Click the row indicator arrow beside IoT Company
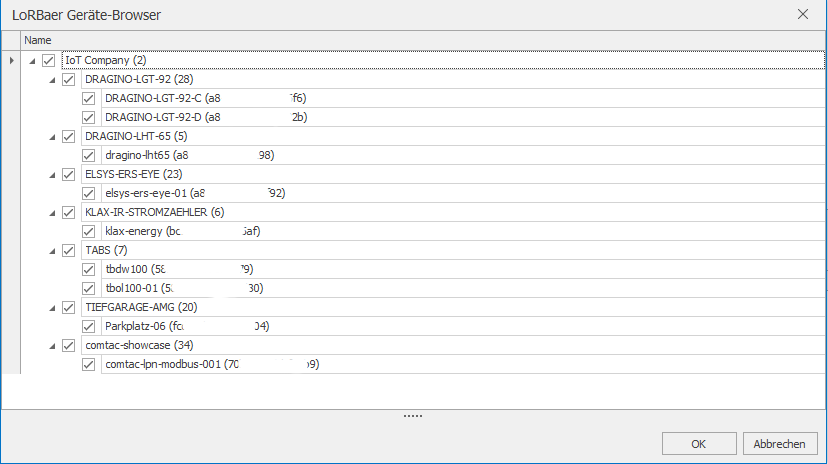The image size is (828, 464). pyautogui.click(x=11, y=61)
